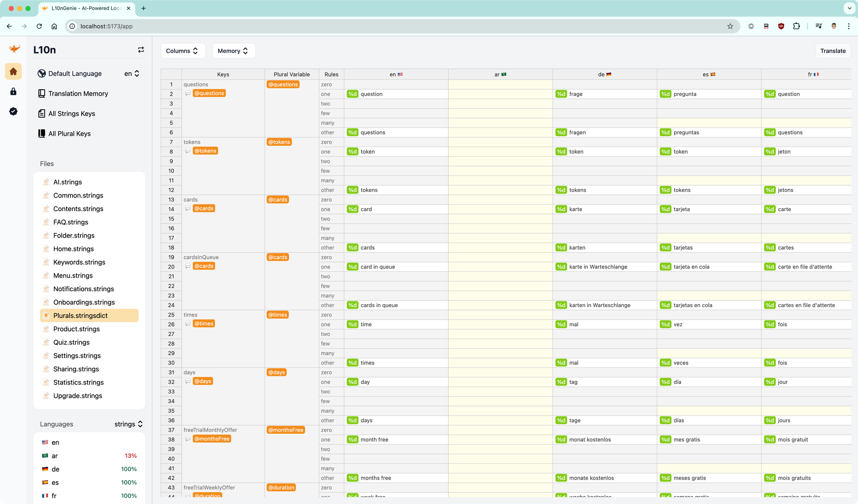Open the Languages strings selector

(128, 424)
